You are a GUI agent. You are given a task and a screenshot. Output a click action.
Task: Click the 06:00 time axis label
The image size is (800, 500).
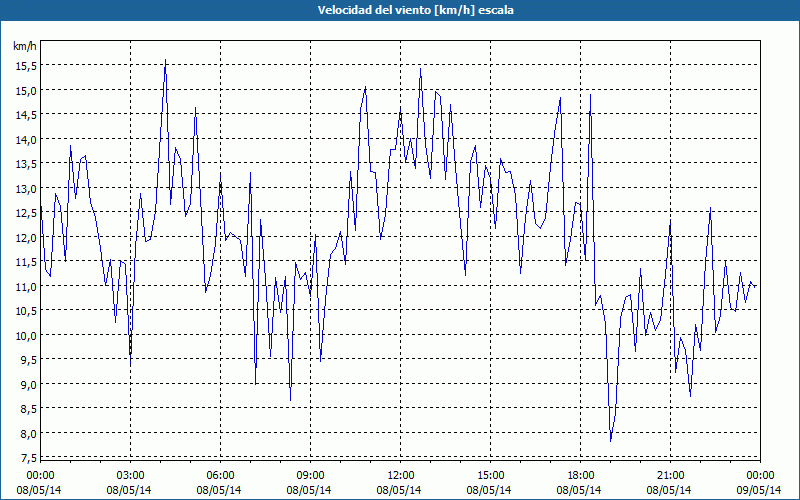[x=220, y=476]
